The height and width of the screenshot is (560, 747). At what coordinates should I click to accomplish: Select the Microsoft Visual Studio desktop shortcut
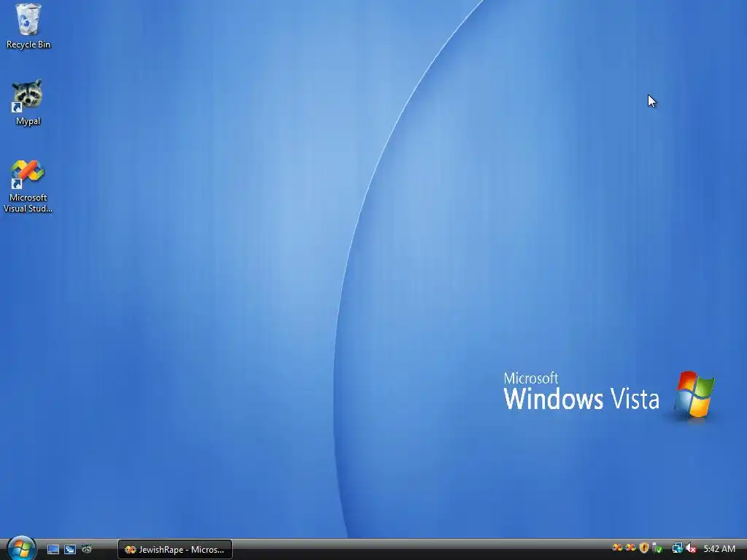(28, 186)
